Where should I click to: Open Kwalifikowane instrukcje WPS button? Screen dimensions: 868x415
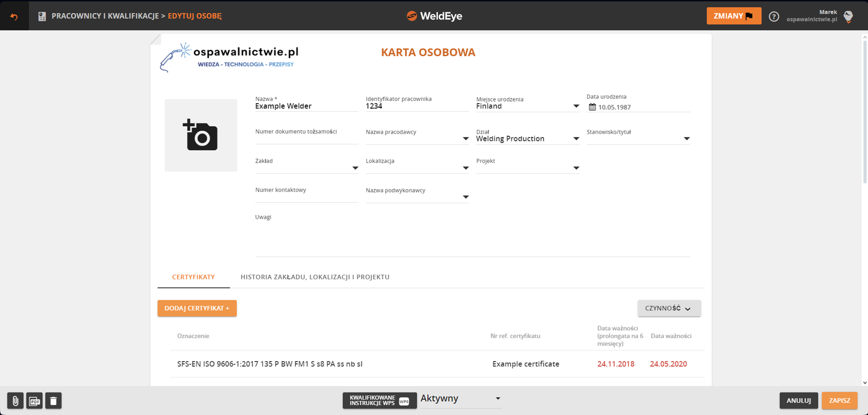pyautogui.click(x=379, y=401)
